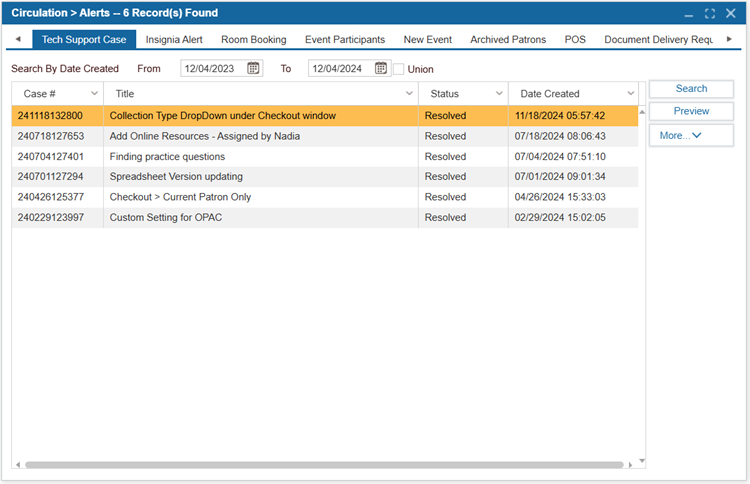Click the Preview button
Viewport: 750px width, 484px height.
pyautogui.click(x=691, y=111)
